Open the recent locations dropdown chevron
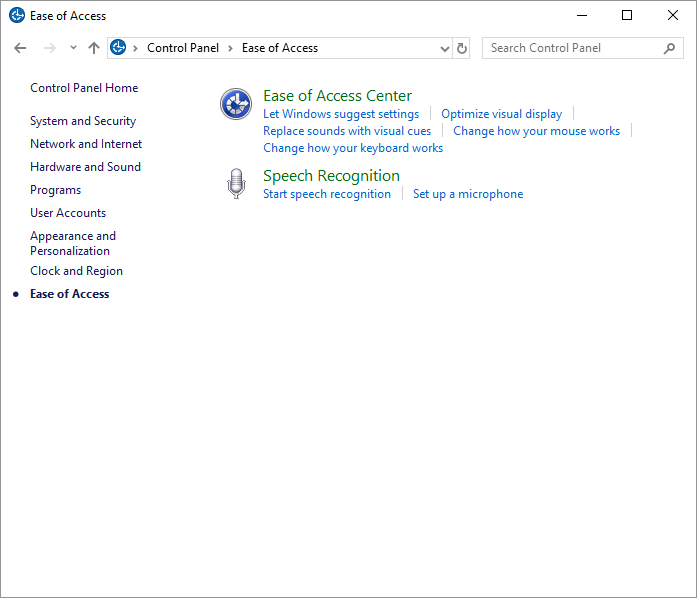The height and width of the screenshot is (598, 697). click(x=73, y=48)
